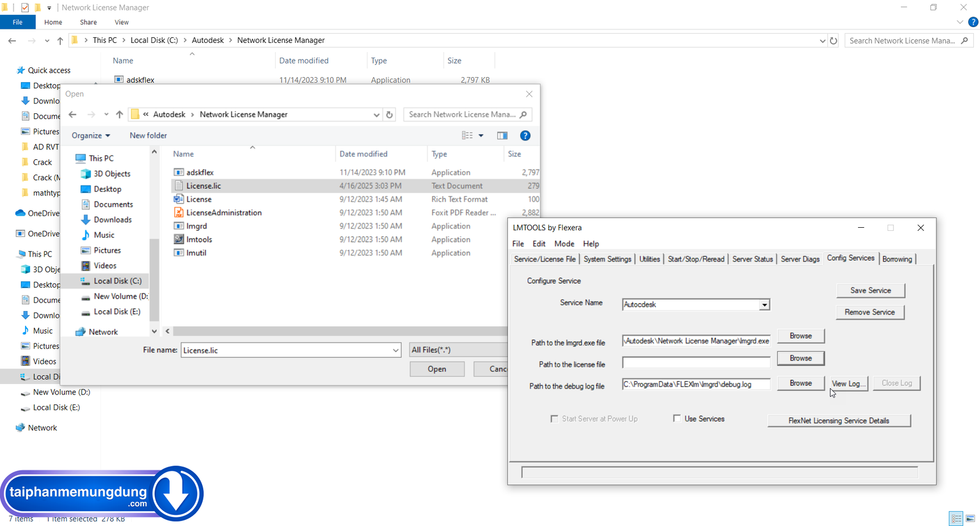Click the Music icon in Open dialog tree
The image size is (980, 526).
(x=86, y=235)
